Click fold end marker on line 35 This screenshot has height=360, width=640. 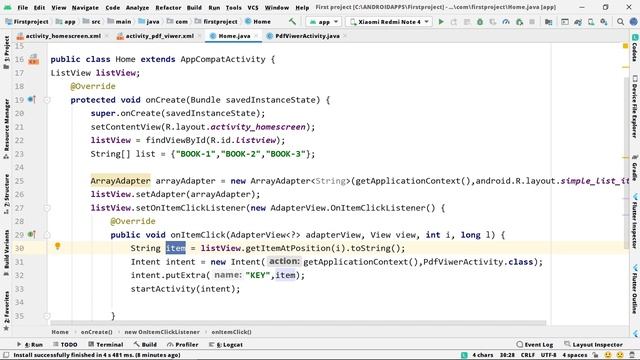click(47, 316)
